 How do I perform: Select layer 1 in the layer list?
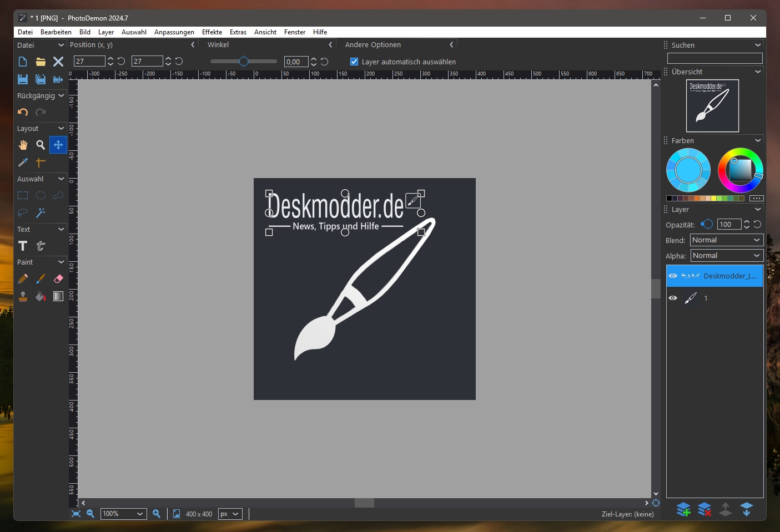[x=715, y=298]
